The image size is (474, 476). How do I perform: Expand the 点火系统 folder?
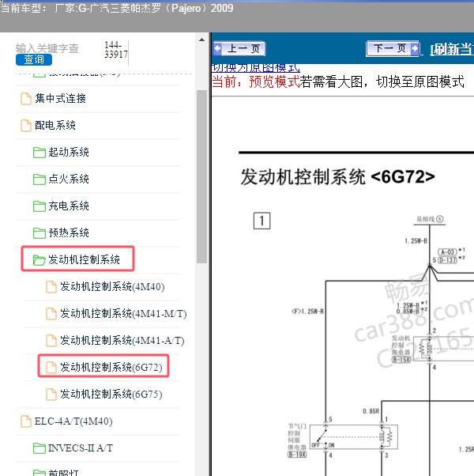coord(69,179)
